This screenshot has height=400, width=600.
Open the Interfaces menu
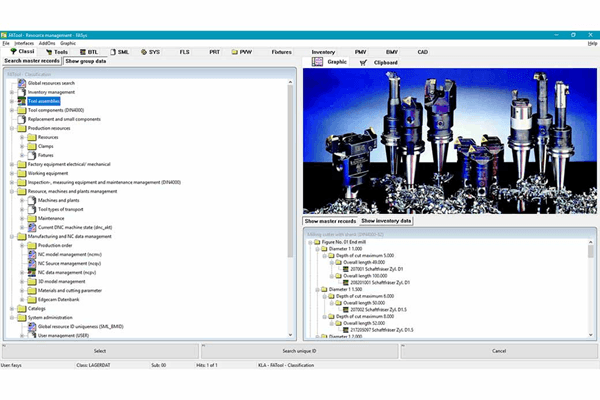[24, 44]
